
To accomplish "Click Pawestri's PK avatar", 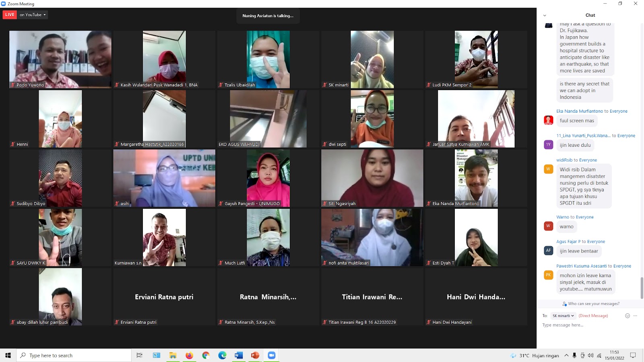I will click(x=548, y=275).
